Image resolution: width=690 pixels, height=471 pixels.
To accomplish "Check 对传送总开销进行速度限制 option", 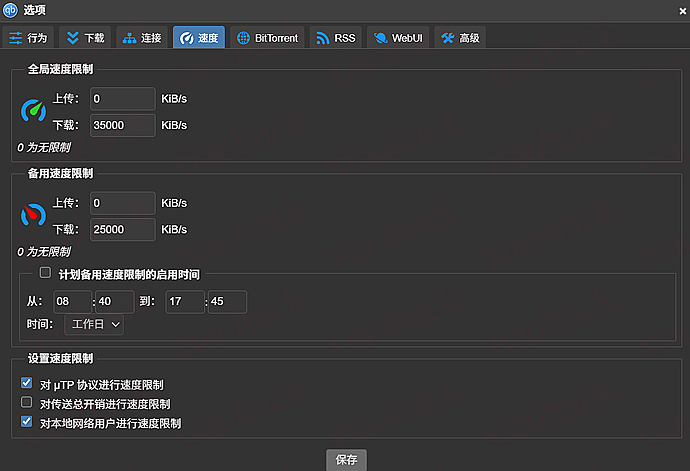I will [27, 403].
